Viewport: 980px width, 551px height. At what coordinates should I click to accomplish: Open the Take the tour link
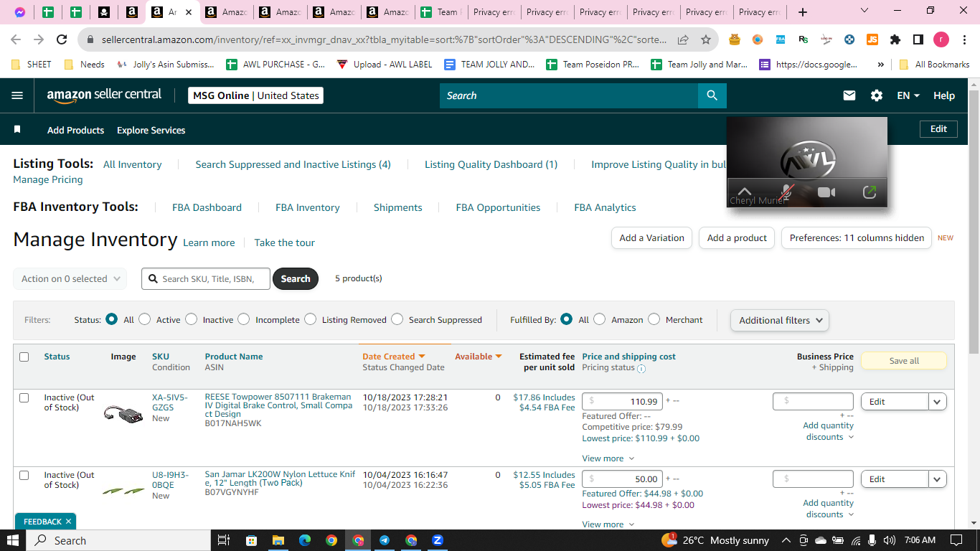[x=285, y=242]
